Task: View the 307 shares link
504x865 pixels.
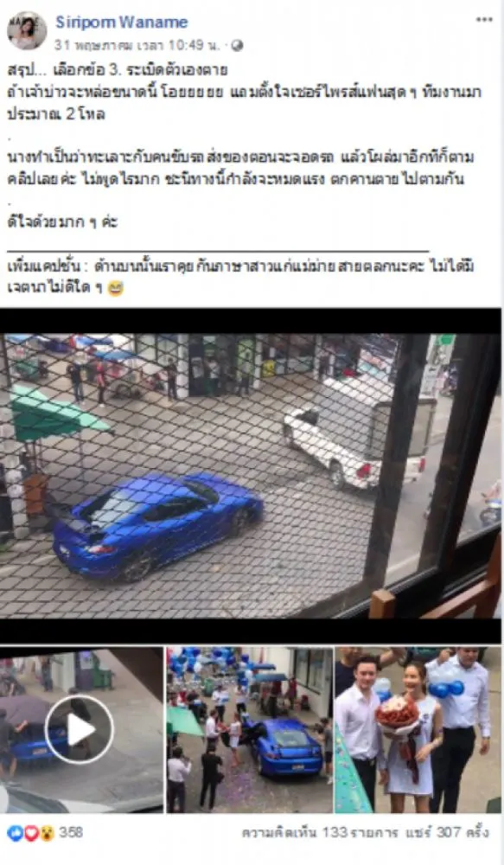Action: click(448, 832)
